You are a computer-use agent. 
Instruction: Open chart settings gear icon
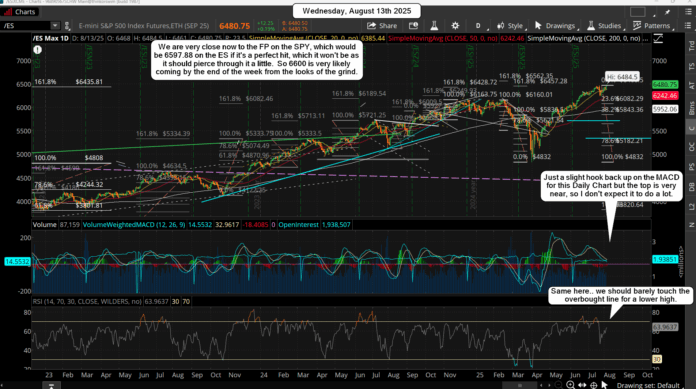(455, 26)
